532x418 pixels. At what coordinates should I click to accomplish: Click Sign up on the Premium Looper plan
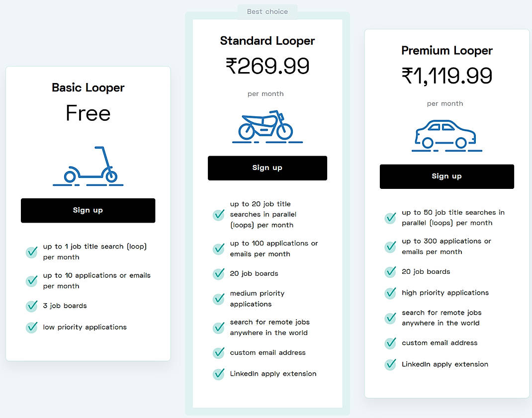[446, 176]
